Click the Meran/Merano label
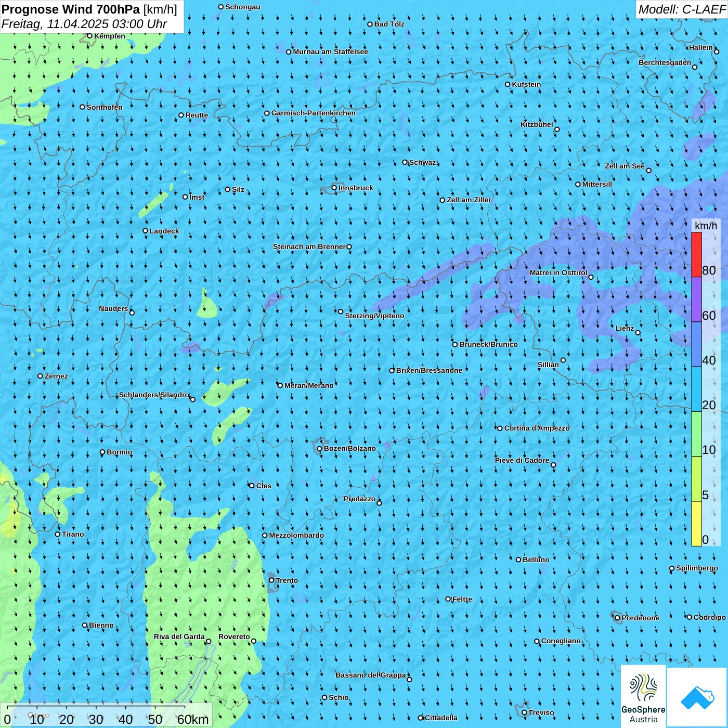The width and height of the screenshot is (728, 728). tap(309, 385)
